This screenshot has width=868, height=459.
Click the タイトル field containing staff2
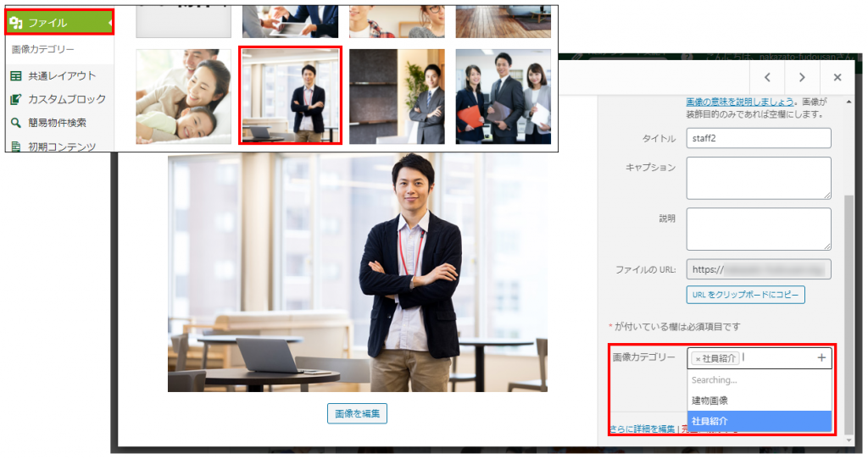coord(758,138)
